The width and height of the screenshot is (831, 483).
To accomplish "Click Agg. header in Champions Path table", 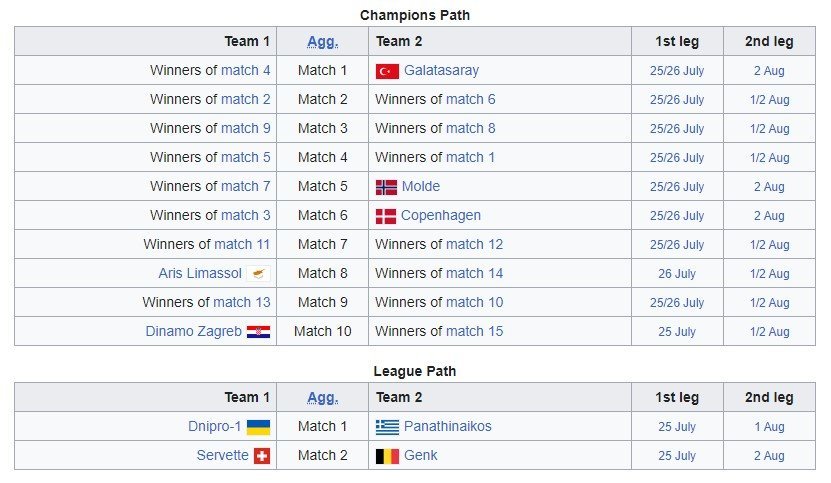I will (322, 42).
